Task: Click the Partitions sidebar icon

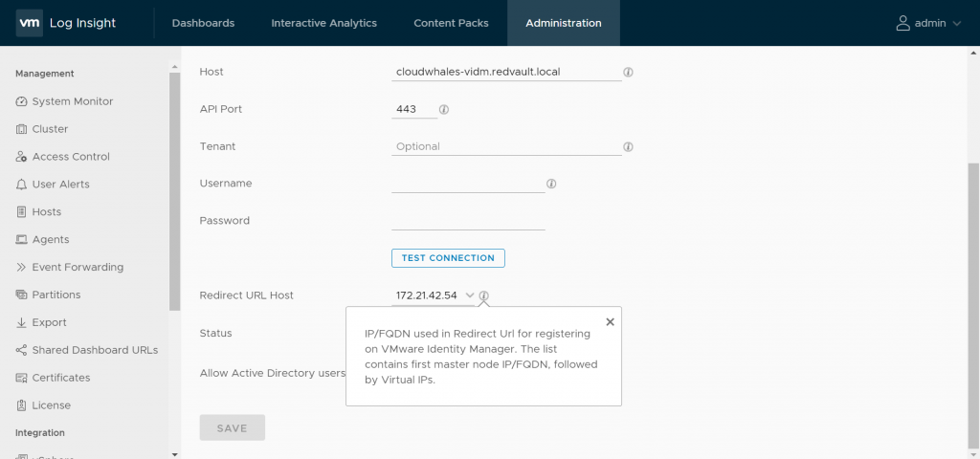Action: pos(21,295)
